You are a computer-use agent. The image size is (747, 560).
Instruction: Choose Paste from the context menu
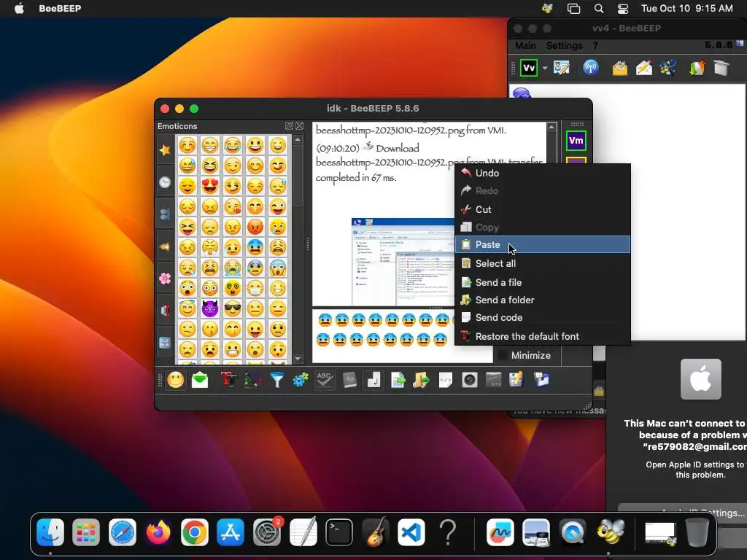coord(543,244)
